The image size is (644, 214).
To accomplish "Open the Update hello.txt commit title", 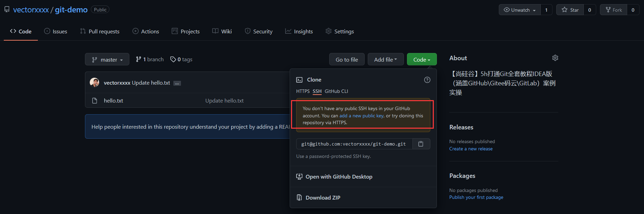I will pos(151,83).
